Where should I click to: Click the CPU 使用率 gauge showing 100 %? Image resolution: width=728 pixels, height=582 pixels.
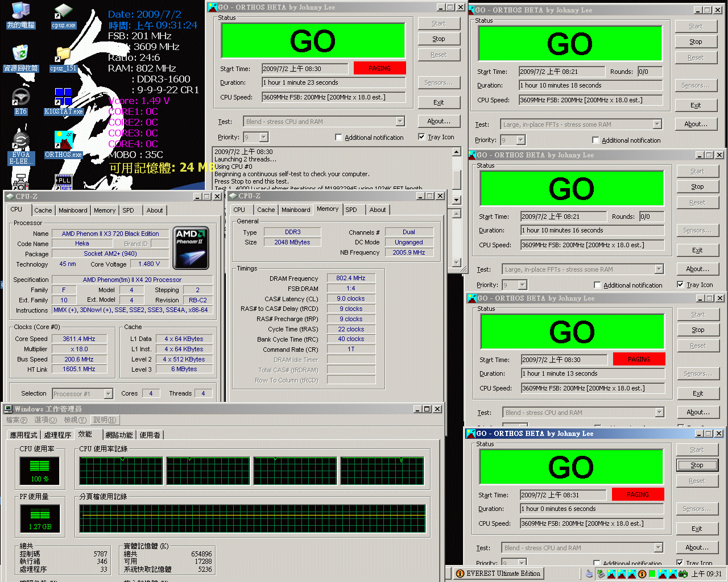pyautogui.click(x=39, y=471)
